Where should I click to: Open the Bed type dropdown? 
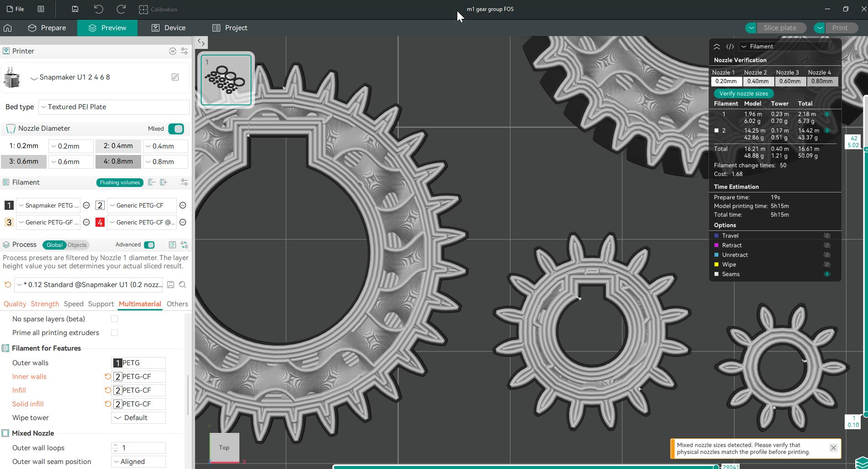[x=114, y=107]
